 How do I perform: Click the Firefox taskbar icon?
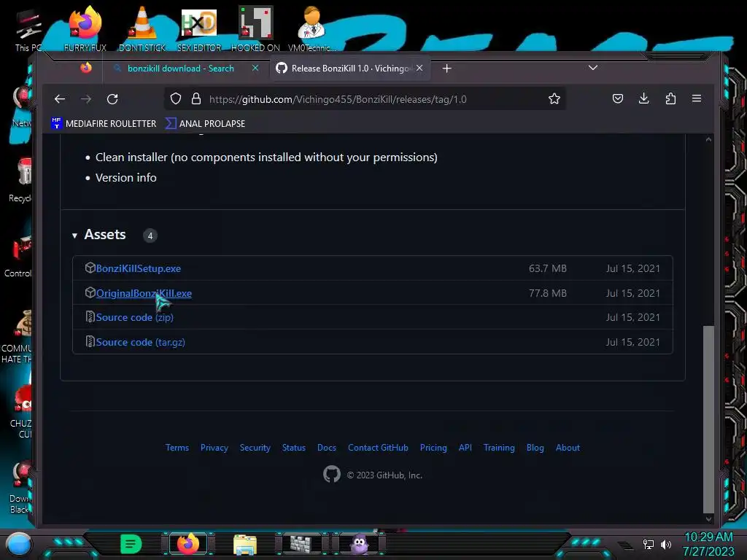(188, 544)
